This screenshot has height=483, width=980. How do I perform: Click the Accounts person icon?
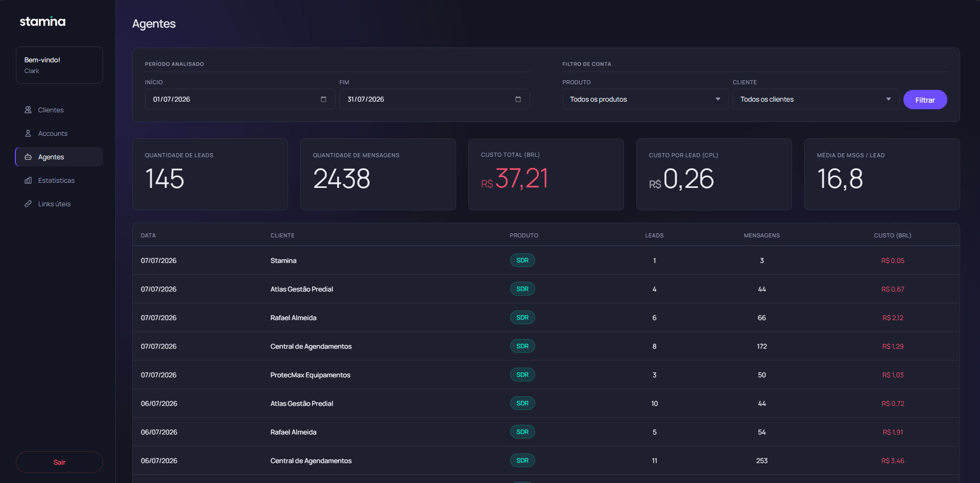tap(28, 133)
